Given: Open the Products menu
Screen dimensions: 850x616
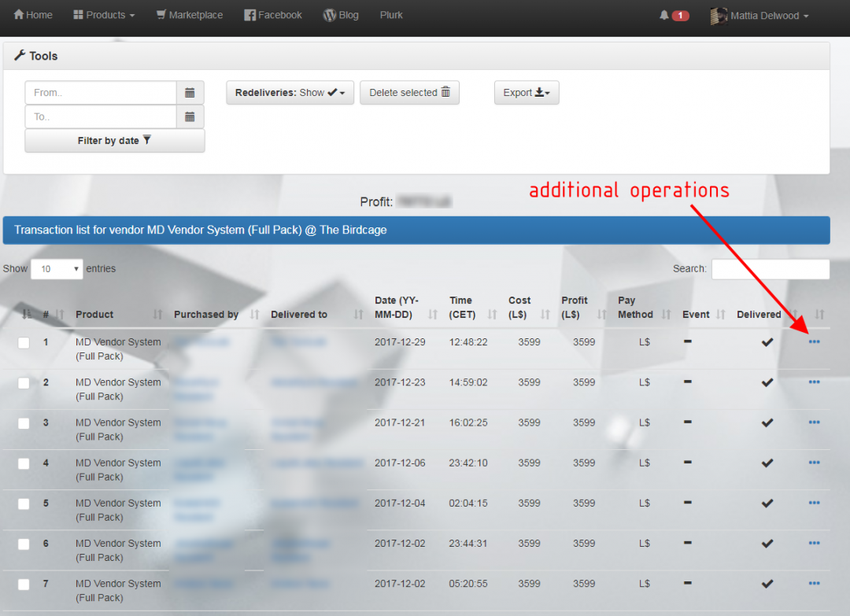Looking at the screenshot, I should pos(103,14).
